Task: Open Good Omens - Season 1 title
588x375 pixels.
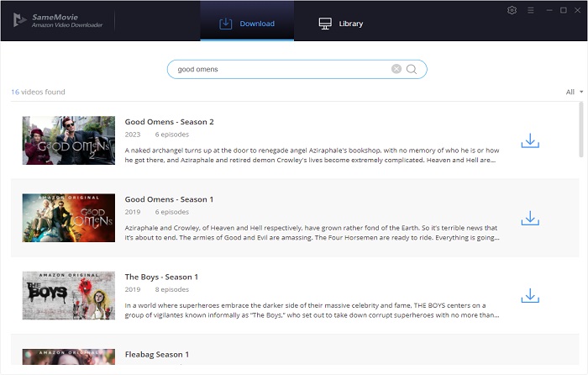Action: click(x=169, y=199)
